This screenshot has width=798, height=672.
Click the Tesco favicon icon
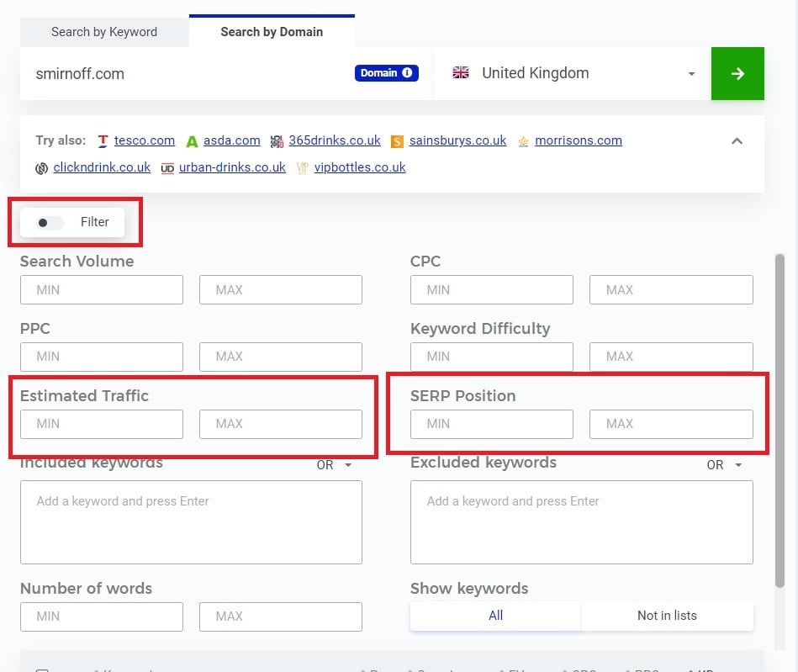(x=105, y=140)
